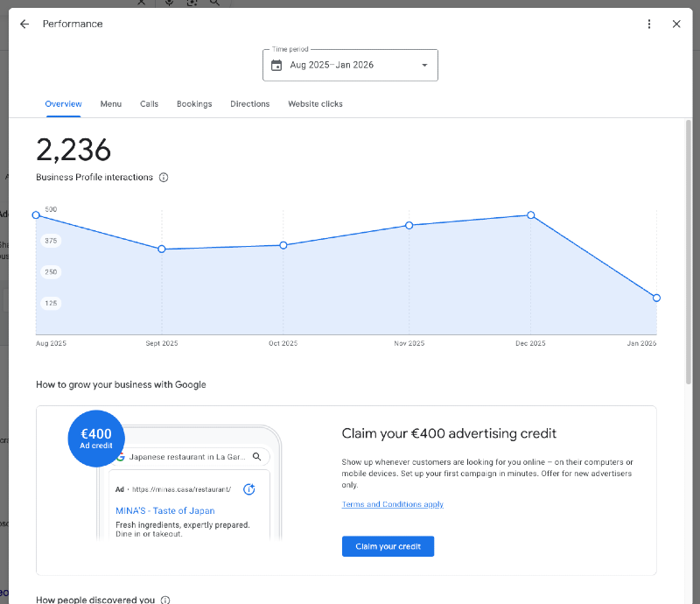Open the Terms and Conditions apply link
Screen dimensions: 700x604
click(392, 504)
